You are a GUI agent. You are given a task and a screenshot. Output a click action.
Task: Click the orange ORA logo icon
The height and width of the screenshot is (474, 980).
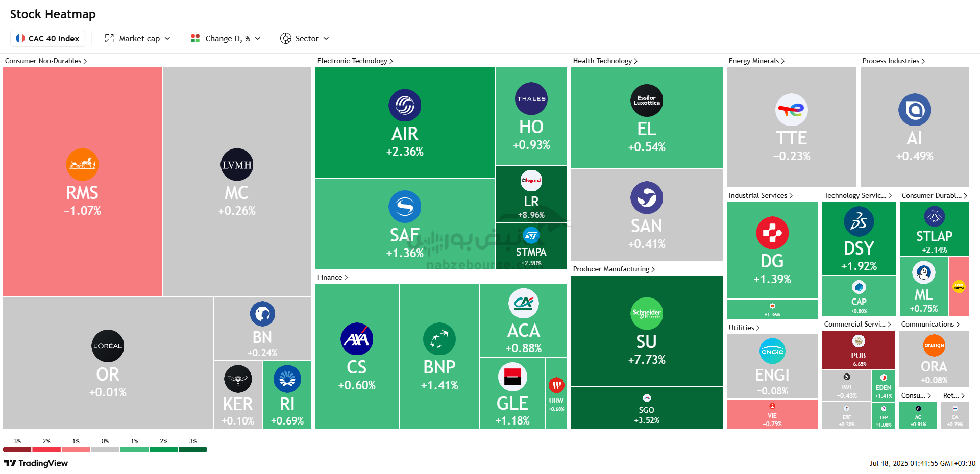[934, 345]
